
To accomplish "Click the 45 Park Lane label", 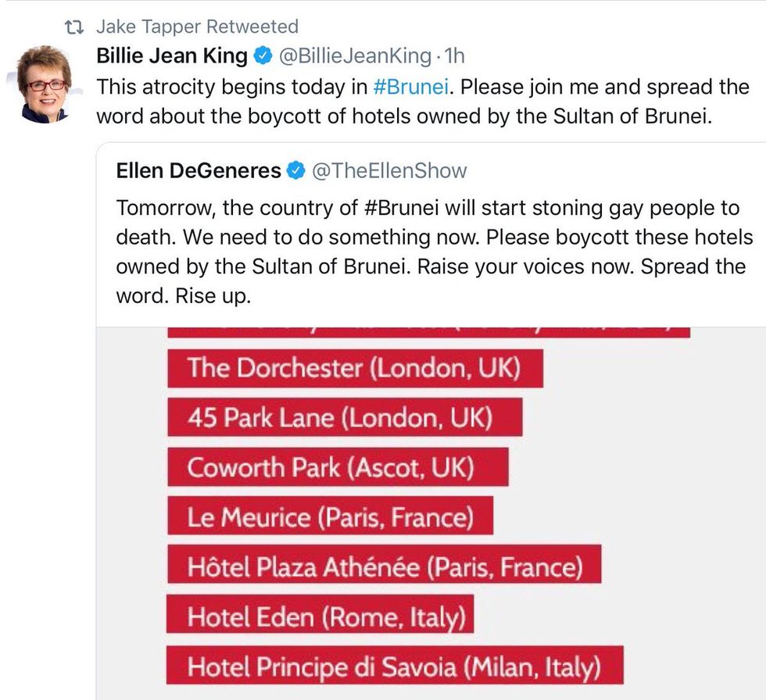I will 345,417.
